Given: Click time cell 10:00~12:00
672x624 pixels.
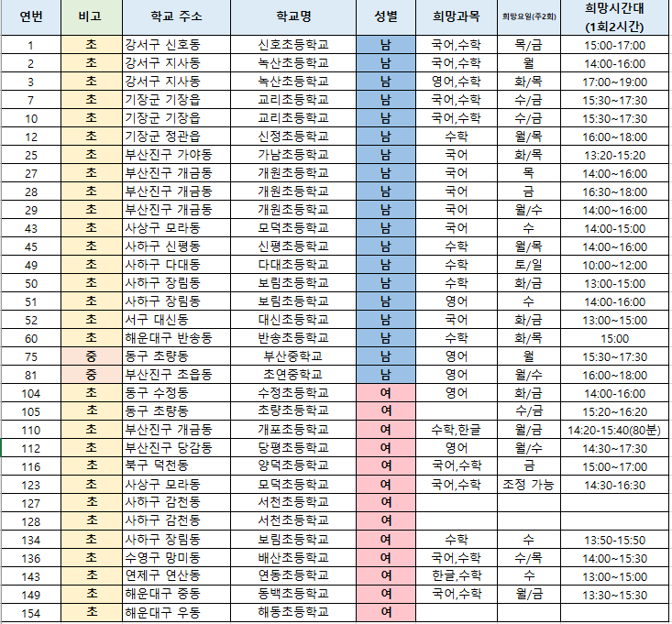Looking at the screenshot, I should point(614,265).
